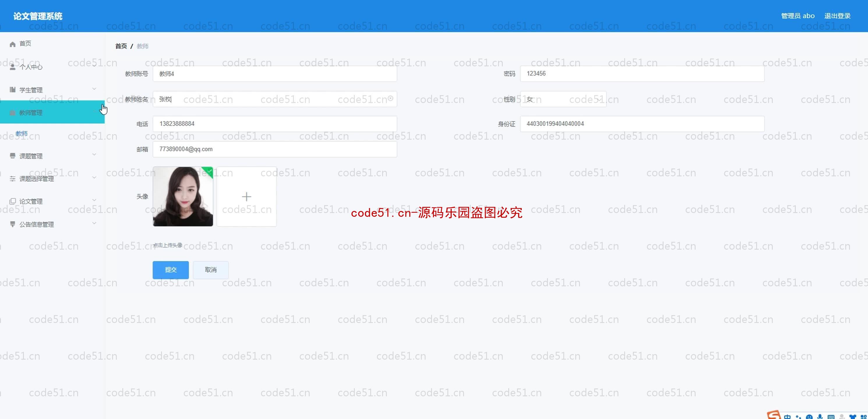Click the Sogou microphone voice input icon
The width and height of the screenshot is (868, 419).
tap(820, 417)
